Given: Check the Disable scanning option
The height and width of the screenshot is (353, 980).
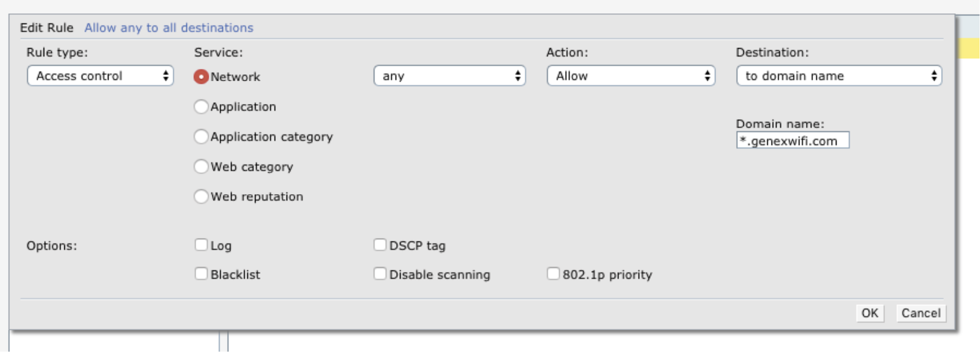Looking at the screenshot, I should coord(380,274).
